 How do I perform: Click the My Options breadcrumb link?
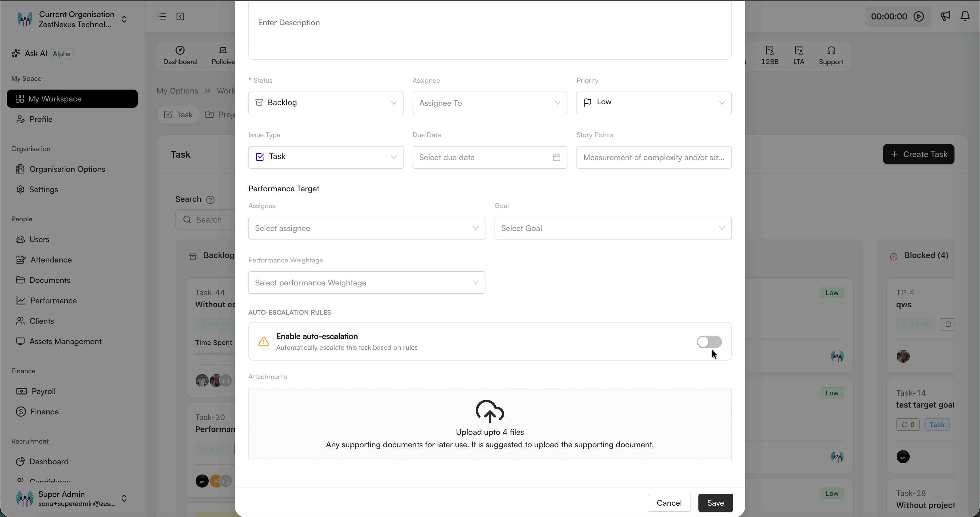[x=177, y=91]
